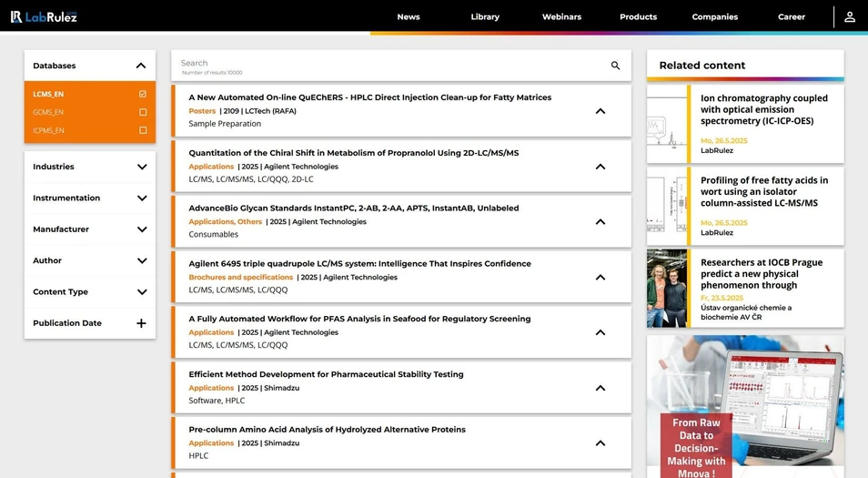
Task: Open the Webinars menu item
Action: pos(561,16)
